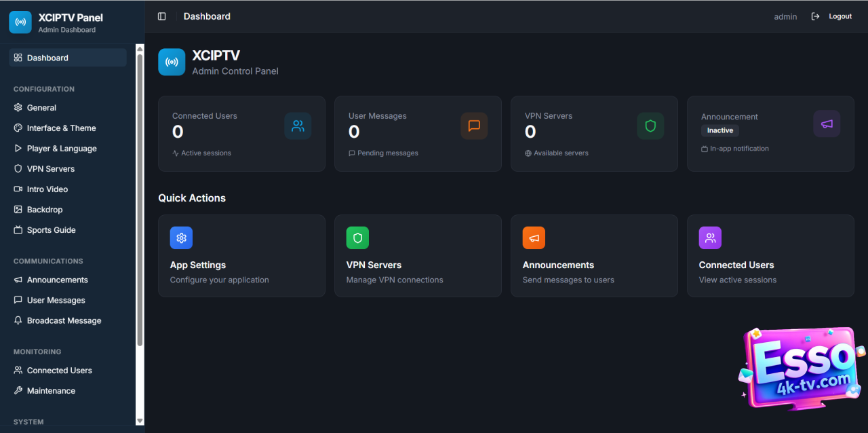This screenshot has width=868, height=433.
Task: Click the User Messages chat bubble icon
Action: (x=474, y=126)
